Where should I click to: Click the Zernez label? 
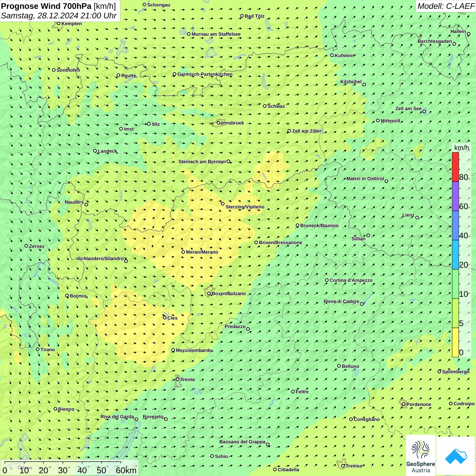click(37, 246)
